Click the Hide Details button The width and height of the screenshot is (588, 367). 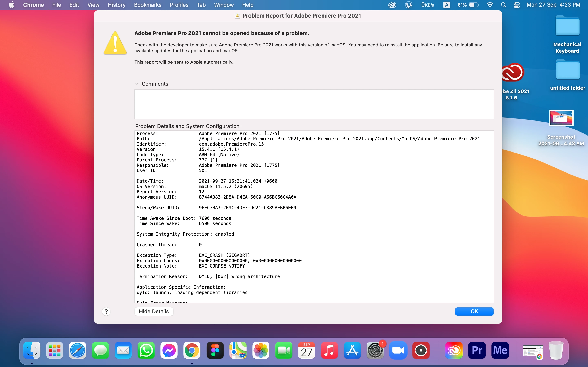click(154, 311)
